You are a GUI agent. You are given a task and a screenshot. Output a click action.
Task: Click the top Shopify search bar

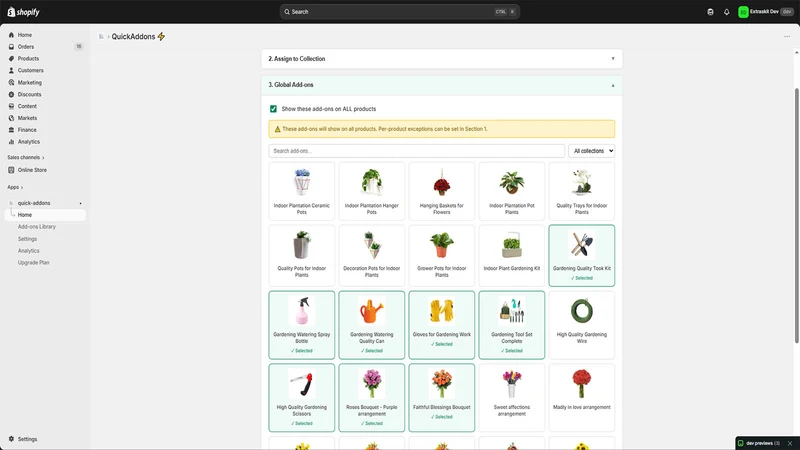[399, 12]
